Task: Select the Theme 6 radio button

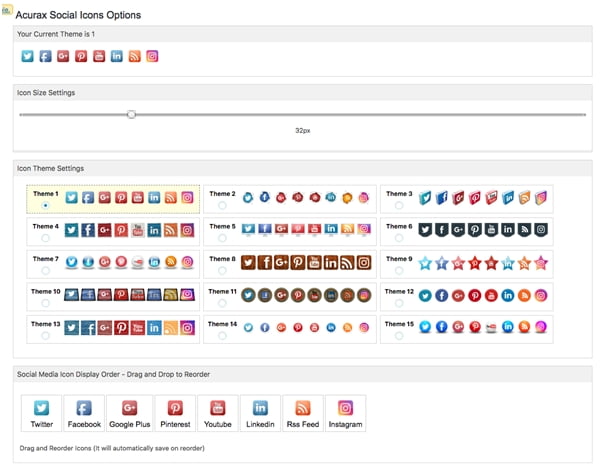Action: pyautogui.click(x=399, y=238)
